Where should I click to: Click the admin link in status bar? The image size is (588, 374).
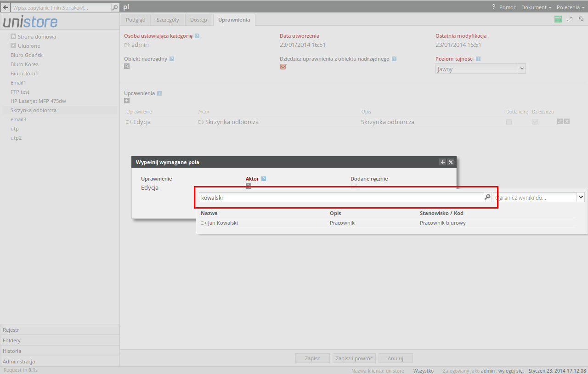pyautogui.click(x=488, y=370)
